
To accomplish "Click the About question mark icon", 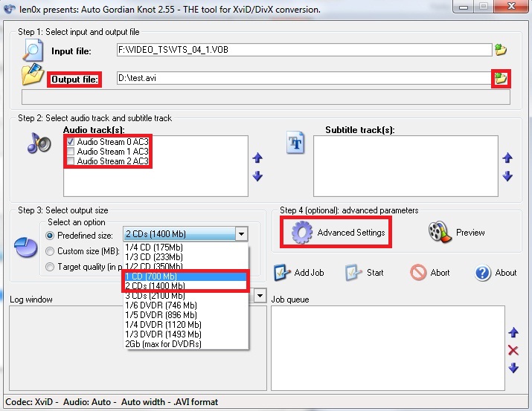I will tap(482, 273).
